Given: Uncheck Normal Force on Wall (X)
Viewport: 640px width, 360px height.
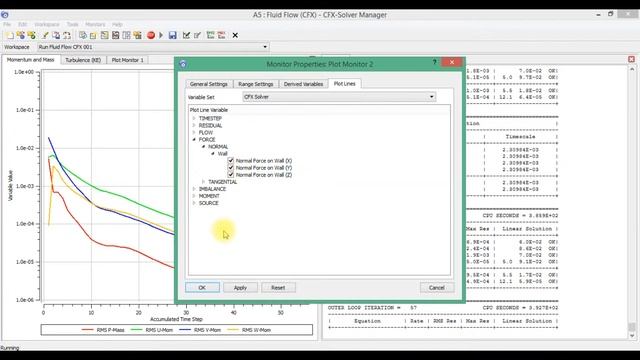Looking at the screenshot, I should pos(231,161).
